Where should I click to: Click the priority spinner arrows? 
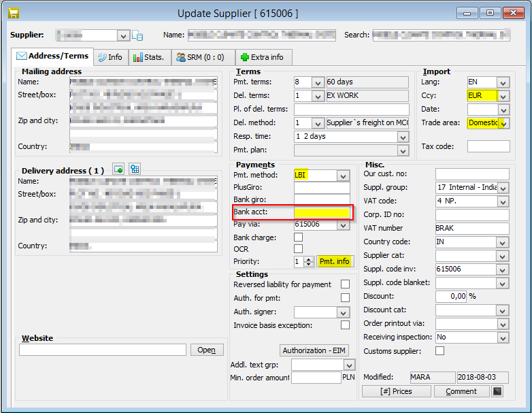pyautogui.click(x=308, y=261)
